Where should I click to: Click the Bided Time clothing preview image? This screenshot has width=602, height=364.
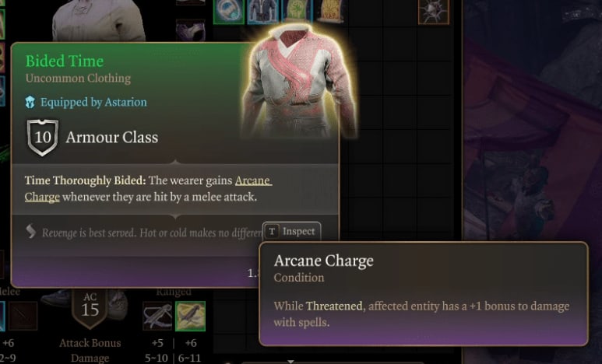click(300, 82)
